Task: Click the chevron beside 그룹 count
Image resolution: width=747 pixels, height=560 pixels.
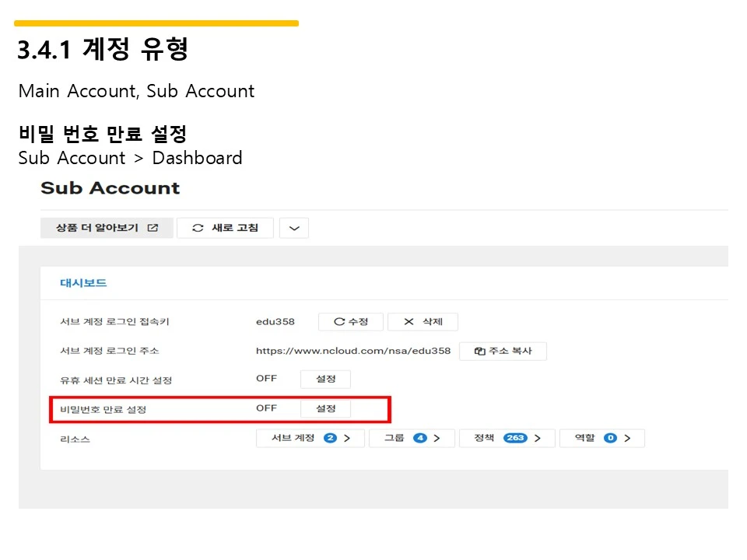Action: (437, 438)
